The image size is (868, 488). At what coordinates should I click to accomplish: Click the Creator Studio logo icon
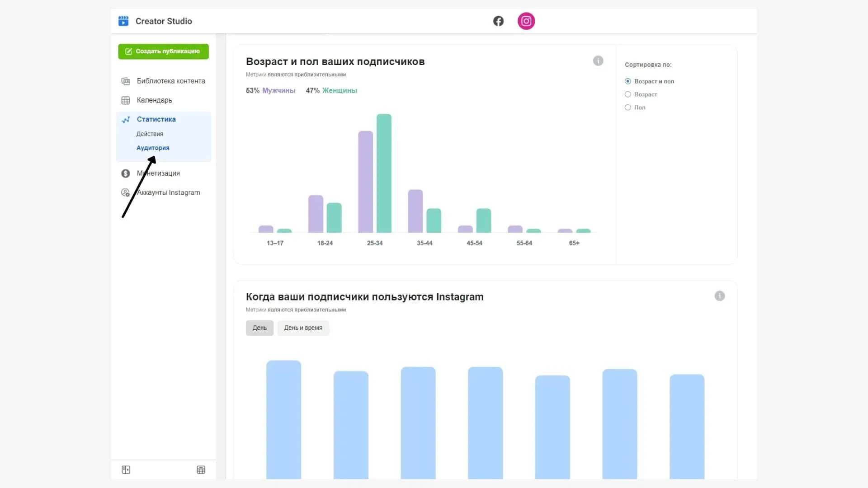click(x=123, y=21)
